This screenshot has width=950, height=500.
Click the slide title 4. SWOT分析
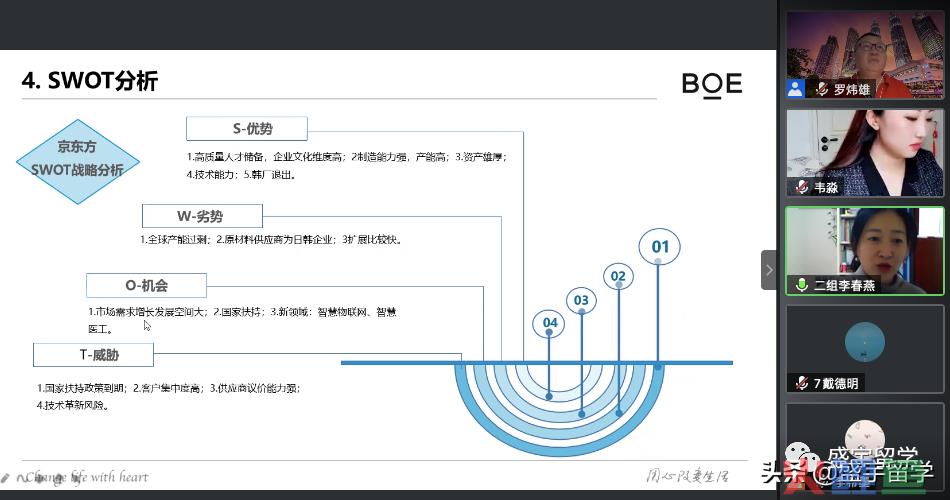point(90,81)
